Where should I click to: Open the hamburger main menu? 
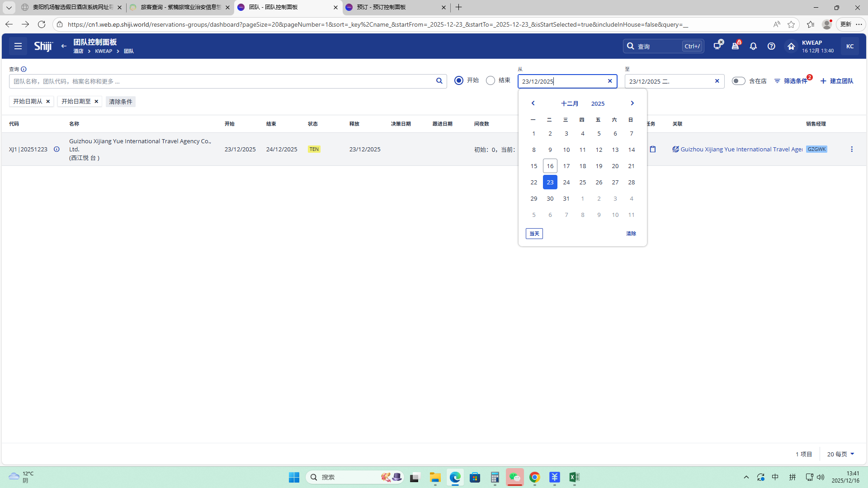pyautogui.click(x=18, y=46)
